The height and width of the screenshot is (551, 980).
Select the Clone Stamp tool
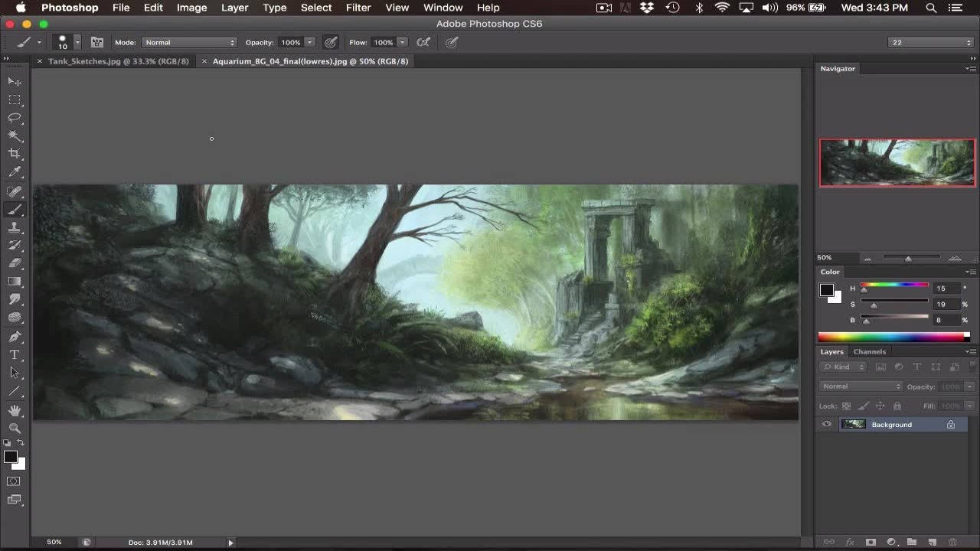click(15, 227)
